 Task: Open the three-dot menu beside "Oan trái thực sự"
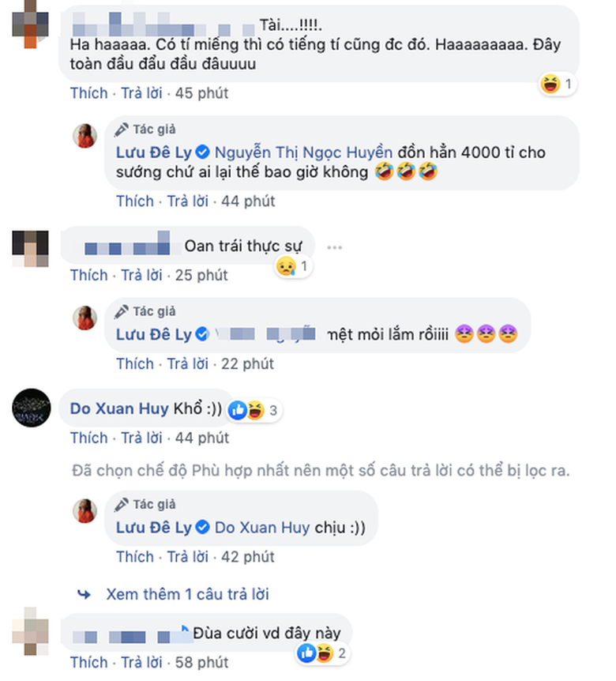(335, 247)
